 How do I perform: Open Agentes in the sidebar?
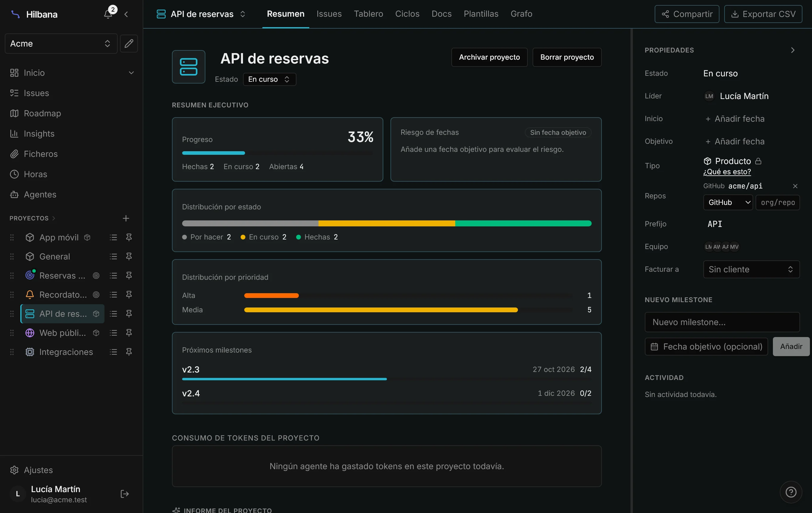click(40, 194)
